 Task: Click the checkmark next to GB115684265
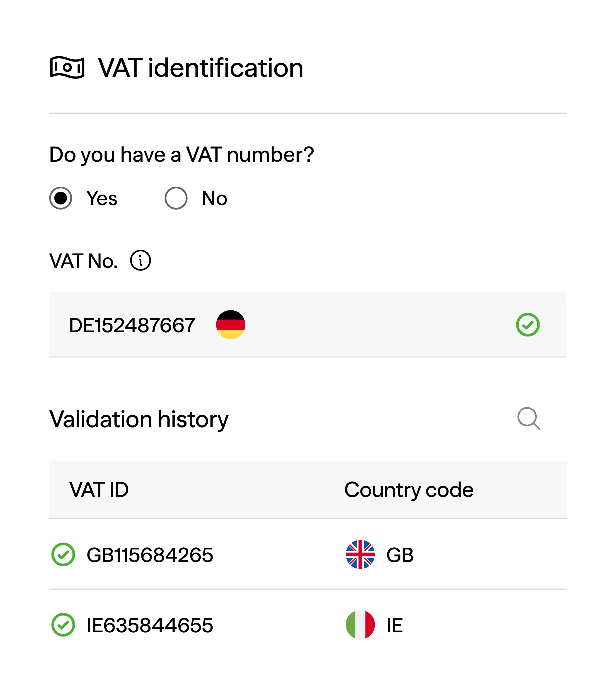point(63,554)
